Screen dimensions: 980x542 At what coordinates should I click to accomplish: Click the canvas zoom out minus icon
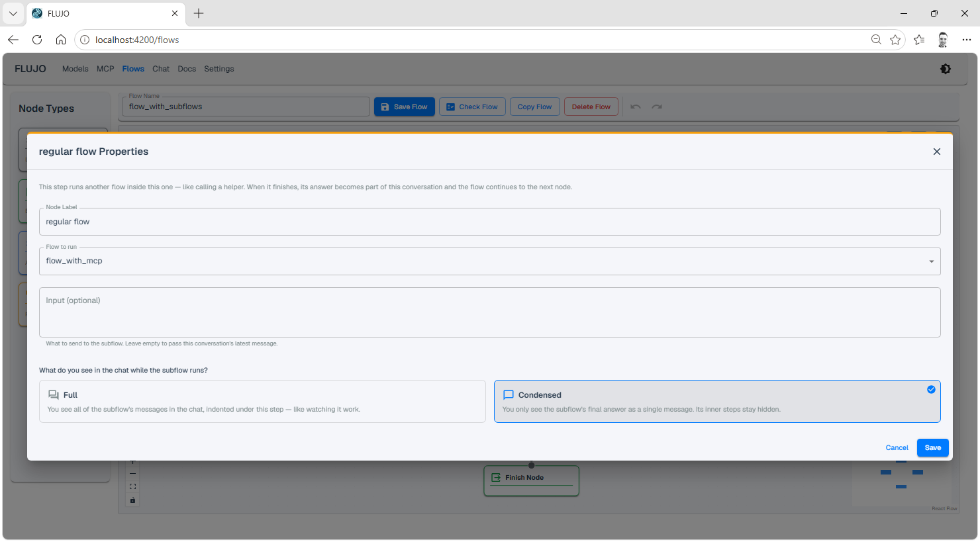(x=132, y=474)
